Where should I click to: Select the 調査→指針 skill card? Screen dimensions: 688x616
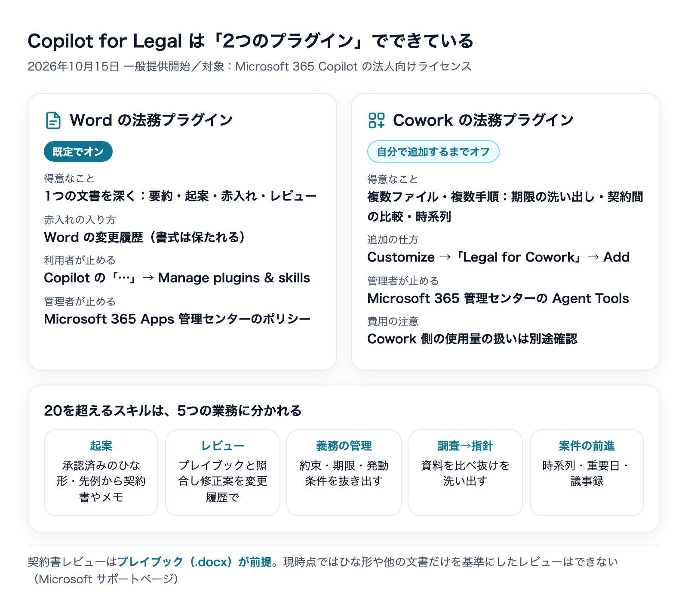465,472
